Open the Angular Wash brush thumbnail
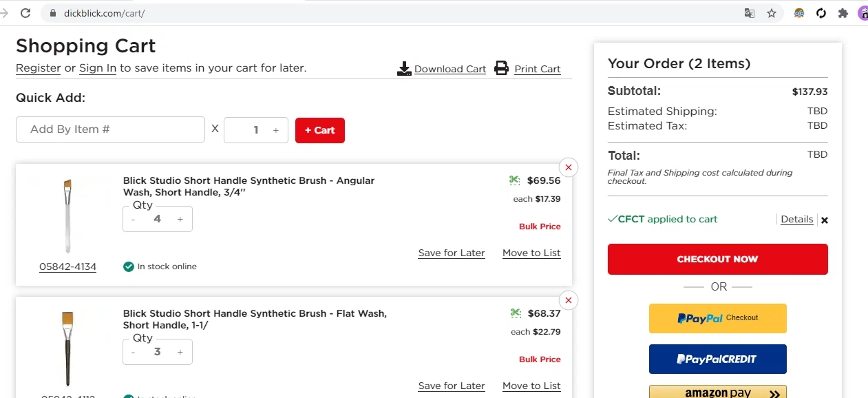Screen dimensions: 868x398 (67, 217)
